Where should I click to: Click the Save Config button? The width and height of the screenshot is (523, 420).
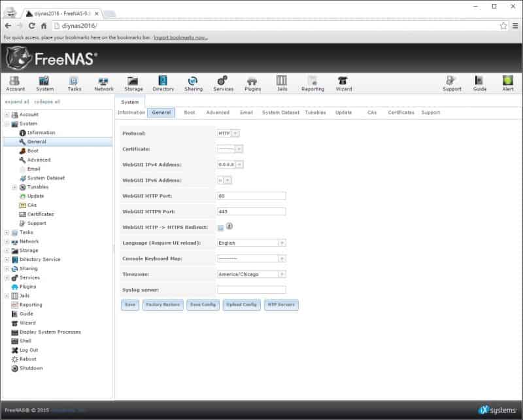(203, 304)
